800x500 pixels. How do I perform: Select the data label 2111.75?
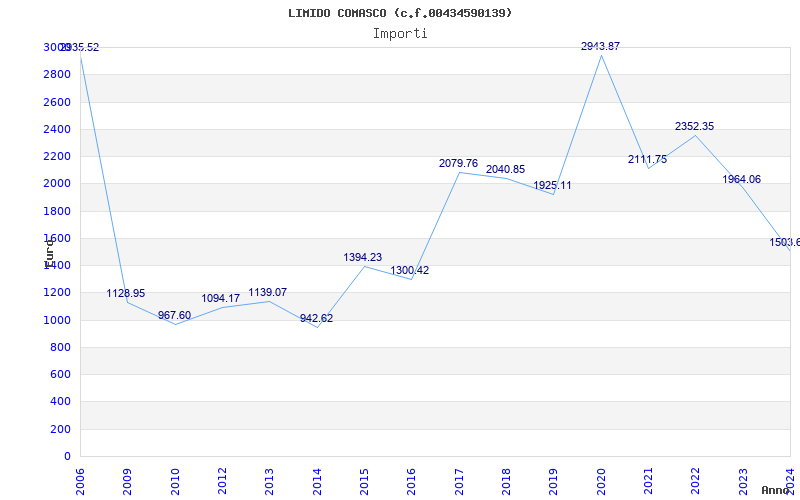click(x=647, y=159)
